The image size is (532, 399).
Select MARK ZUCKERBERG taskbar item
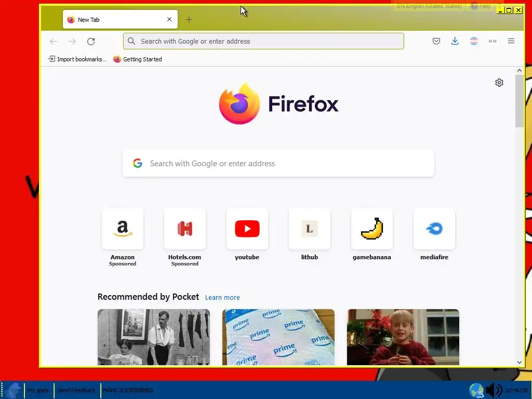click(128, 390)
